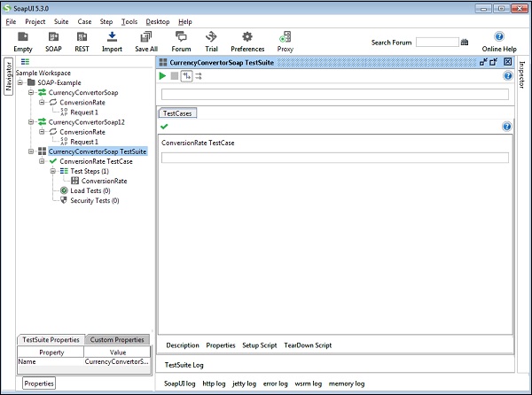Collapse the CurrencyConvertorSoap12 interface node
532x395 pixels.
coord(31,121)
